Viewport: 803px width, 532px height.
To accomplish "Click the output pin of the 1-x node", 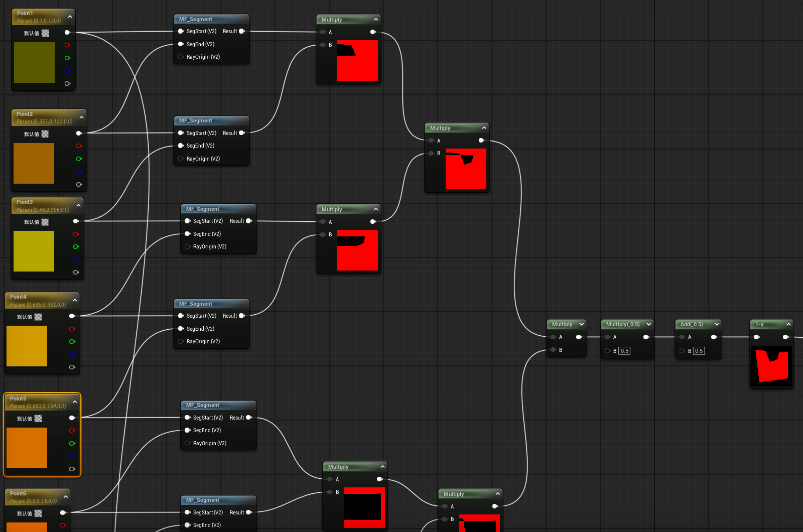I will (786, 337).
